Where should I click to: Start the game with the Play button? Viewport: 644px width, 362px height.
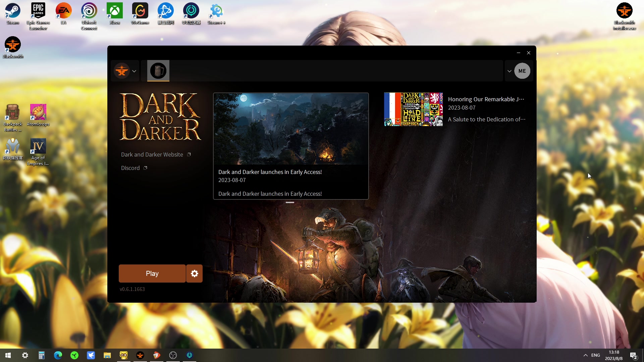point(152,274)
